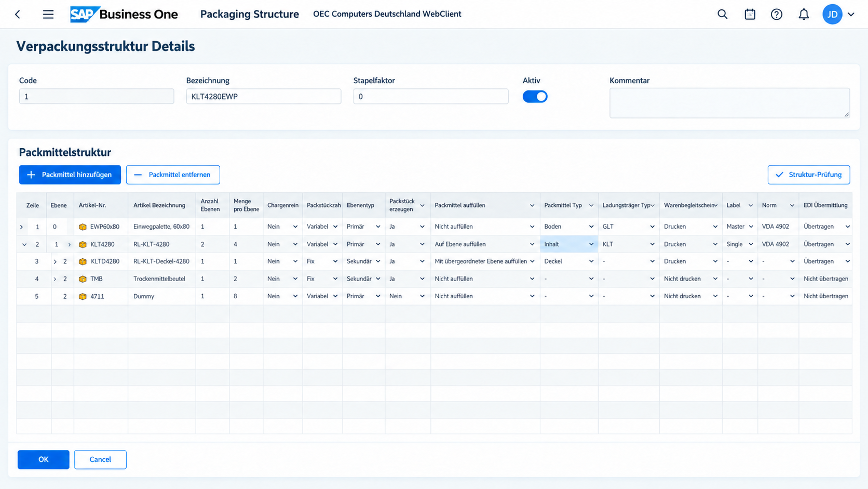Viewport: 868px width, 489px height.
Task: Click the package icon for EWP60x80
Action: (83, 227)
